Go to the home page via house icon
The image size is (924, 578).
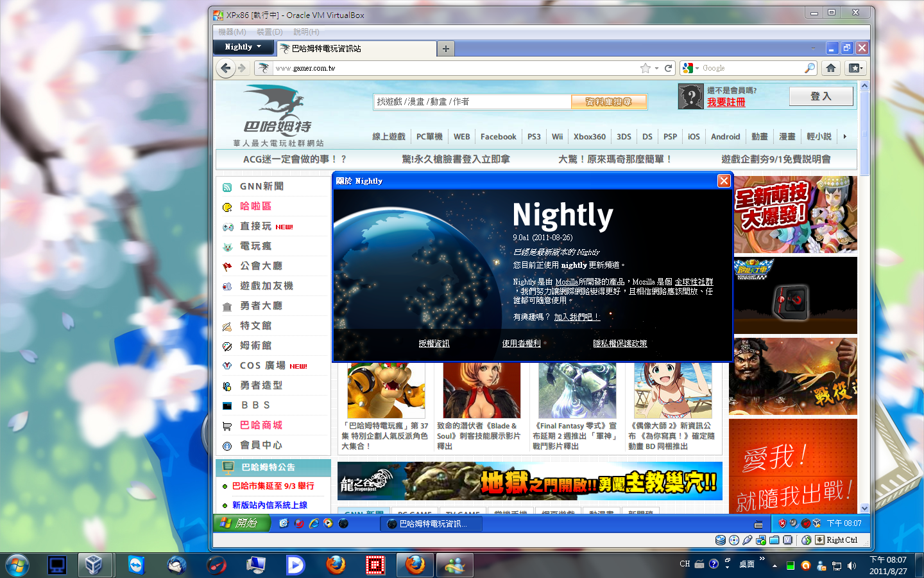click(x=831, y=68)
